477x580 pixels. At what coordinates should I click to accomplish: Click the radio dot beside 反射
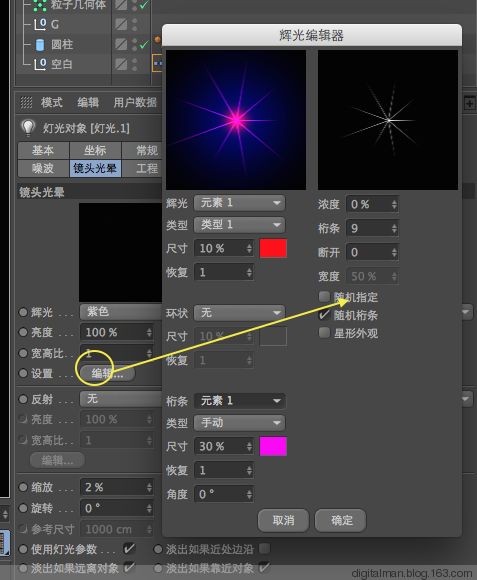tap(23, 399)
